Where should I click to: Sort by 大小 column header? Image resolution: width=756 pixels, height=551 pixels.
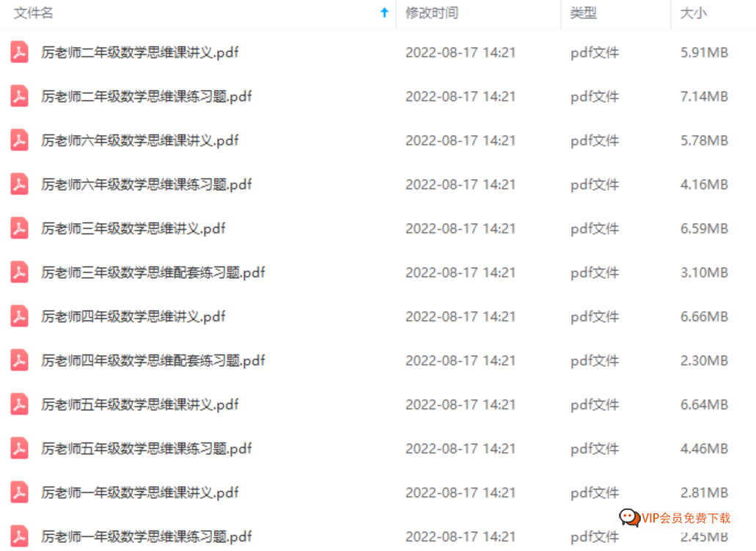[693, 13]
